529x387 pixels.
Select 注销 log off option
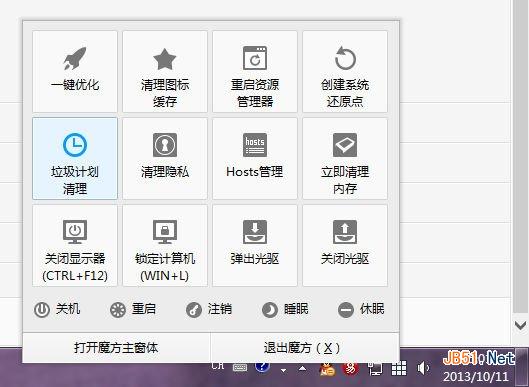click(x=209, y=309)
